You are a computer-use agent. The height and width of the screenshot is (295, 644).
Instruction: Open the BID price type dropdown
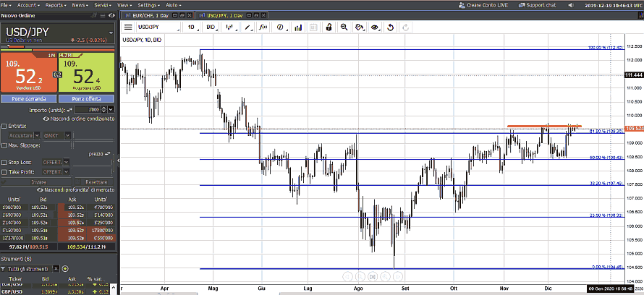point(212,27)
